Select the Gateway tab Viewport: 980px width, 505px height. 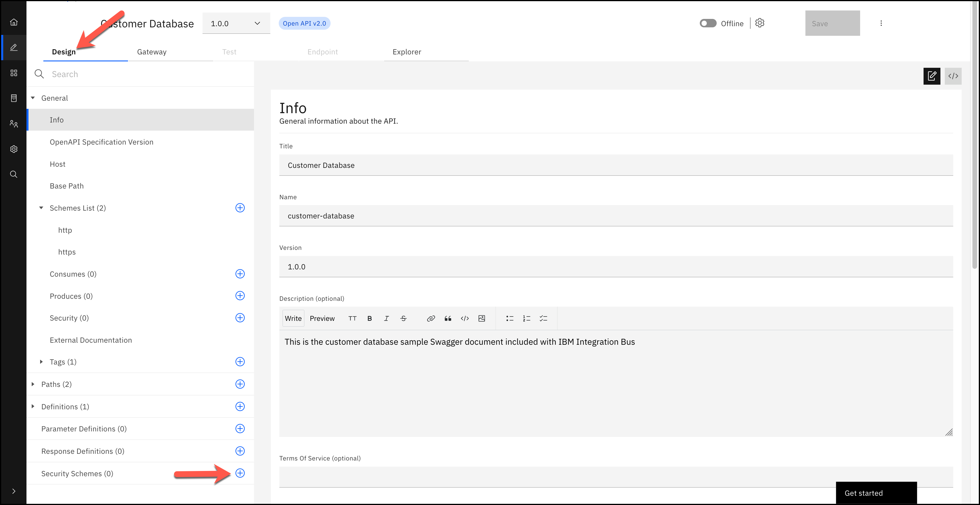152,51
